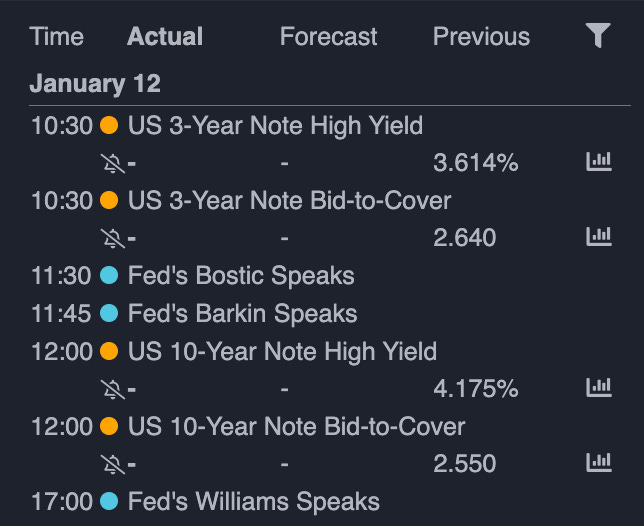Select the January 12 date heading
The image size is (644, 526).
[x=95, y=84]
